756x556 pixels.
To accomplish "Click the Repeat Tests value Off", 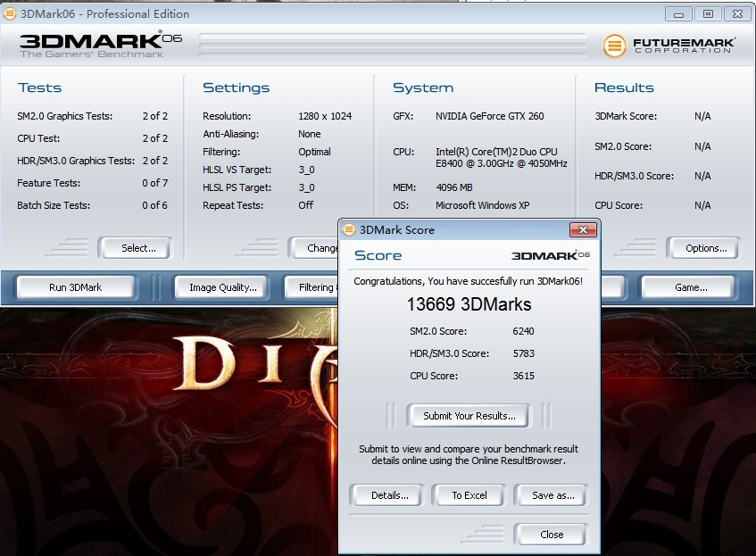I will pyautogui.click(x=305, y=205).
